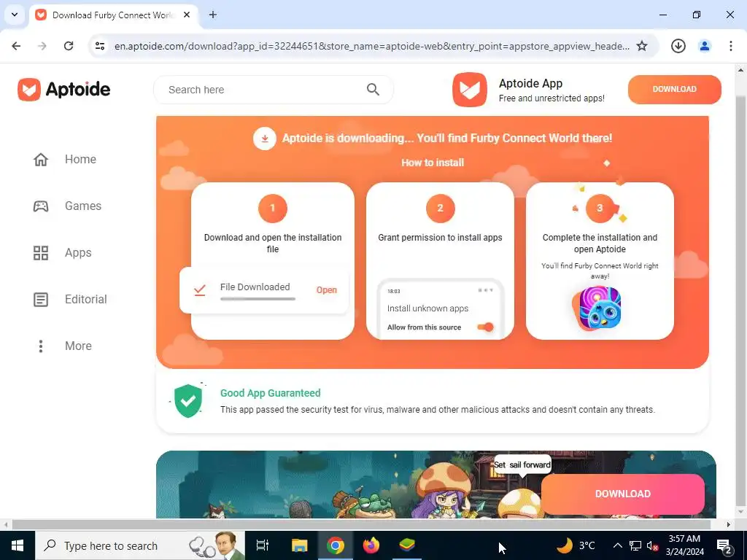The height and width of the screenshot is (560, 747).
Task: Open the Chrome profile avatar
Action: click(x=705, y=46)
